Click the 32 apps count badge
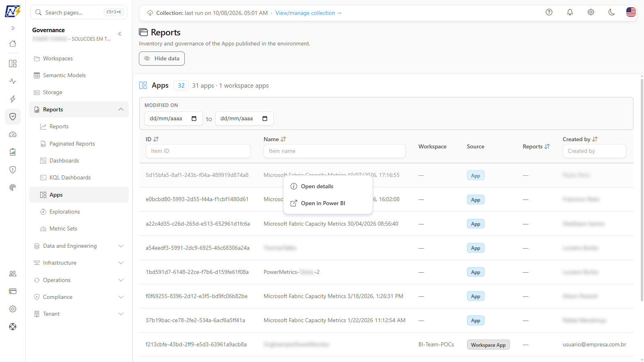 [181, 86]
